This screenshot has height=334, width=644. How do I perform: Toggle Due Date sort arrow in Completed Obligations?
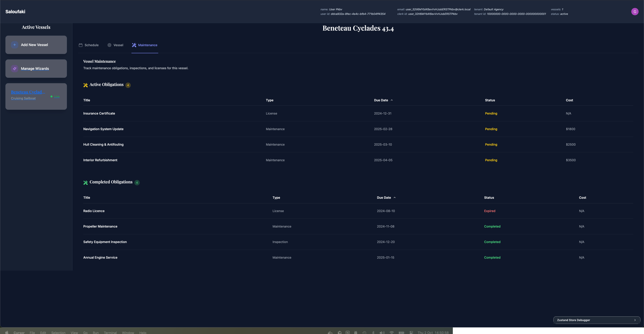tap(394, 198)
